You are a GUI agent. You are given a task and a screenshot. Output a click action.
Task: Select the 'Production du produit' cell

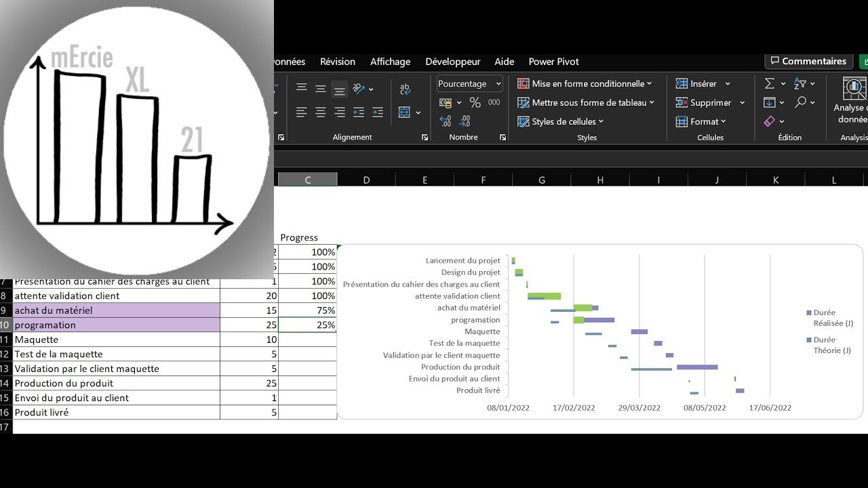117,383
